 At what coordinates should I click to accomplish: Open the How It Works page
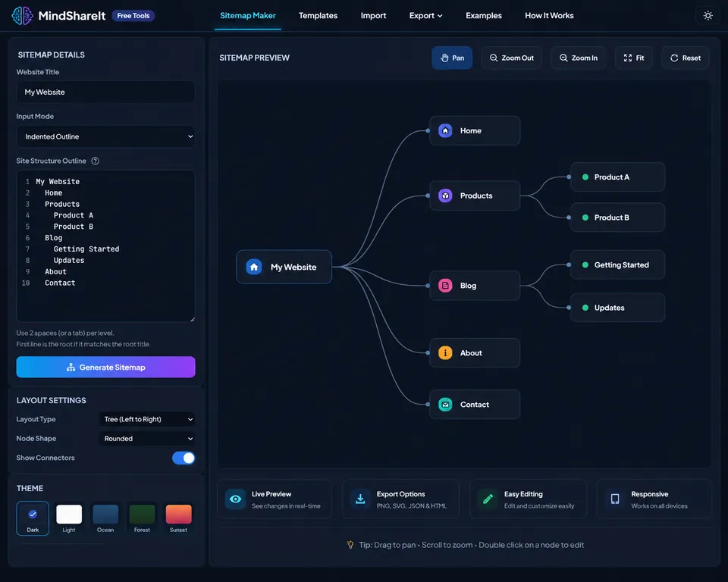coord(549,16)
